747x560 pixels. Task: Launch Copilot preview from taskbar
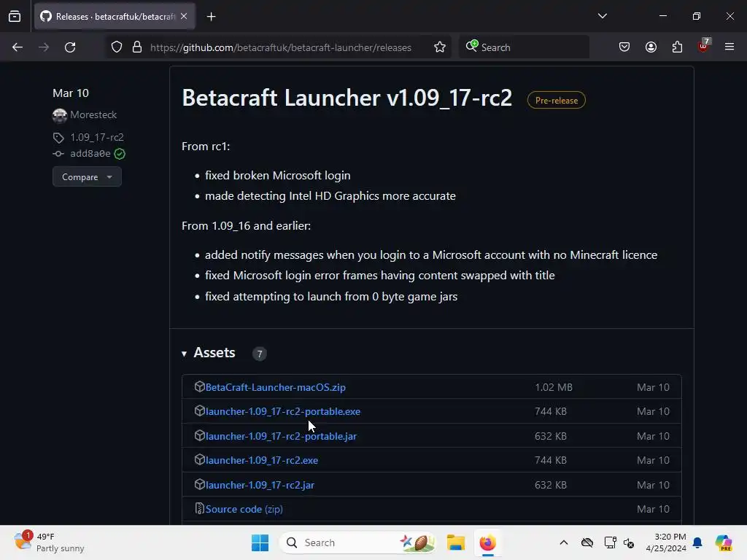[x=723, y=542]
